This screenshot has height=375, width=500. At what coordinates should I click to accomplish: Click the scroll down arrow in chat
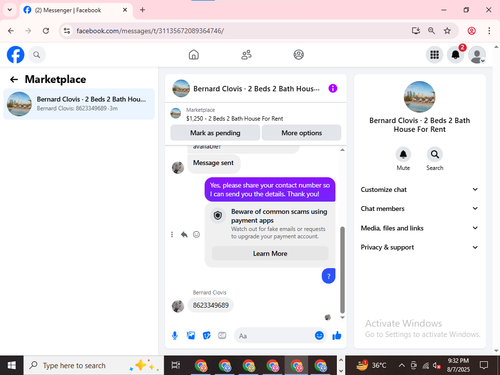click(342, 317)
